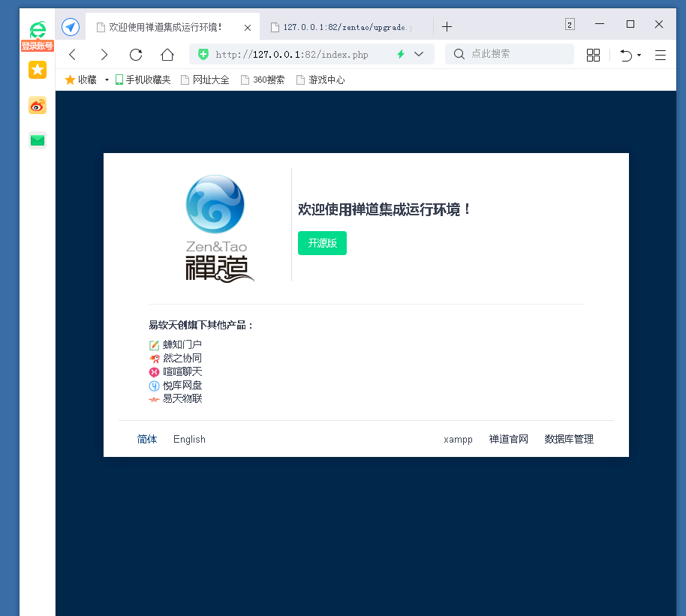Click the grid layout icon beside the address bar
The width and height of the screenshot is (686, 616).
pos(593,55)
